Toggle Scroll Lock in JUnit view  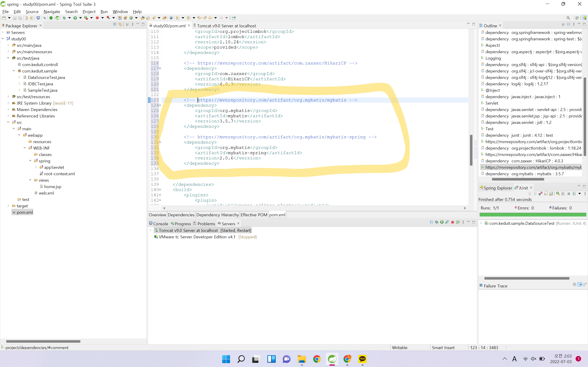click(551, 194)
